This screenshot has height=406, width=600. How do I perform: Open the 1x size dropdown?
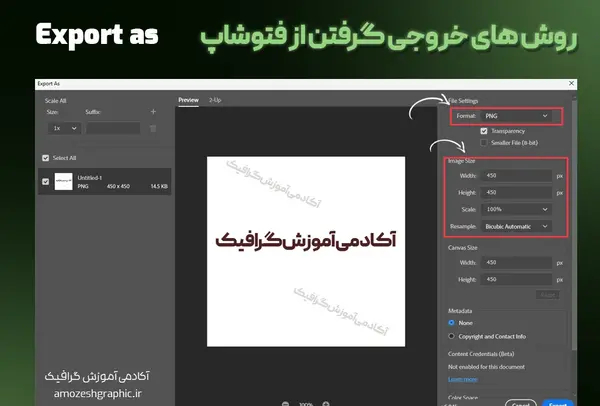pyautogui.click(x=64, y=128)
